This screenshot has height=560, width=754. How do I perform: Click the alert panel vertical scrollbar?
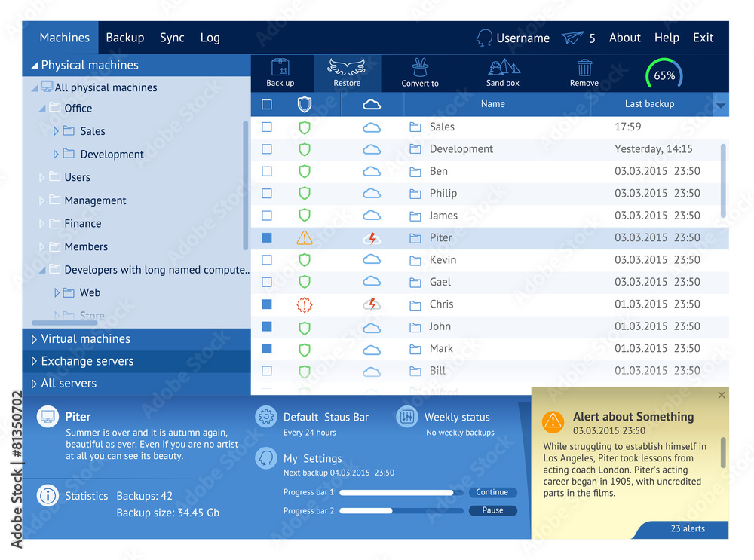click(x=723, y=452)
